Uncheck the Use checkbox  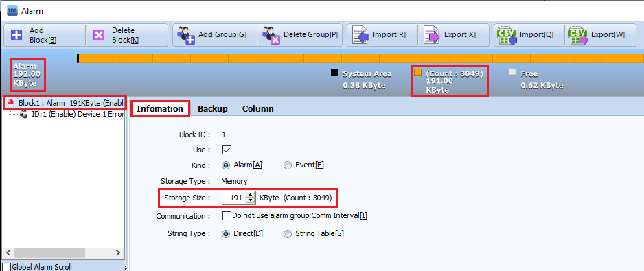point(227,150)
